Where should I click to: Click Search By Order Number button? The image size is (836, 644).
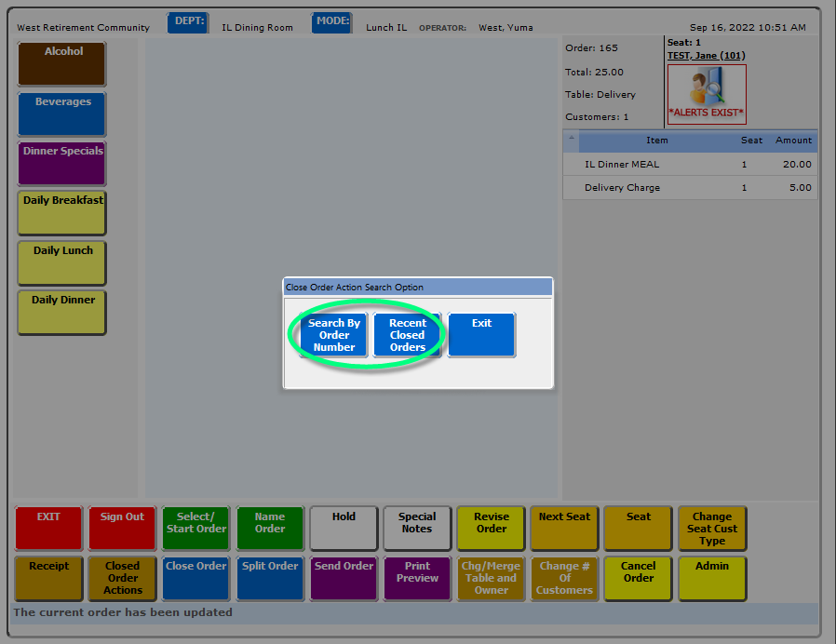pyautogui.click(x=334, y=335)
